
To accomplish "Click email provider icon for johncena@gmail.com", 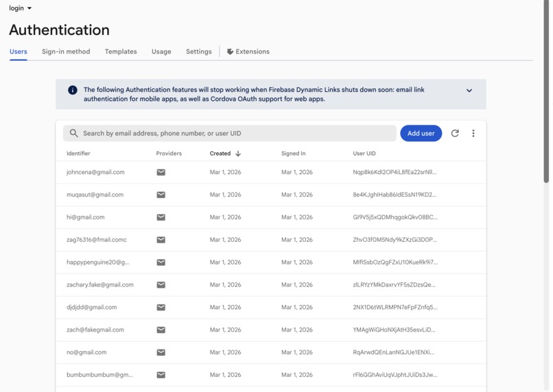I will pos(161,172).
